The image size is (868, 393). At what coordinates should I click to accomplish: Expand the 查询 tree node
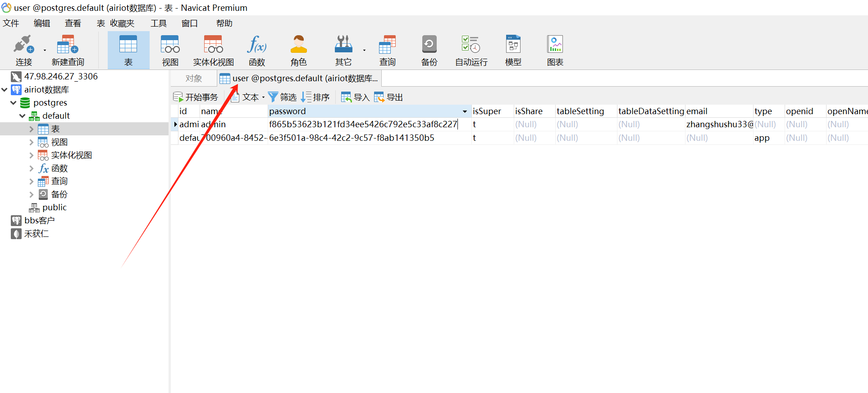click(x=31, y=181)
